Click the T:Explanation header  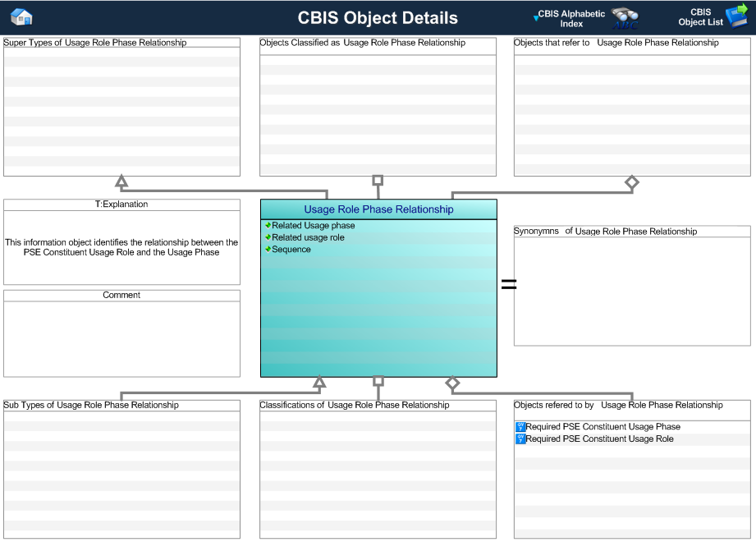(x=121, y=204)
